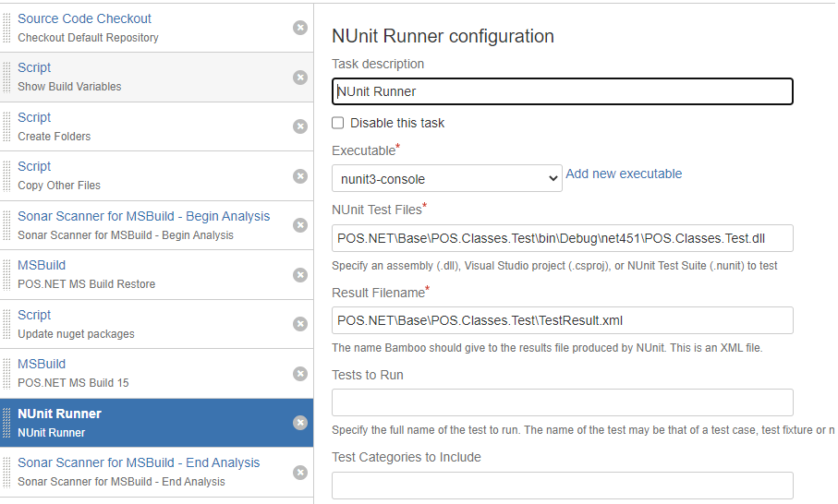
Task: Click the NUnit Test Files label
Action: click(x=379, y=210)
